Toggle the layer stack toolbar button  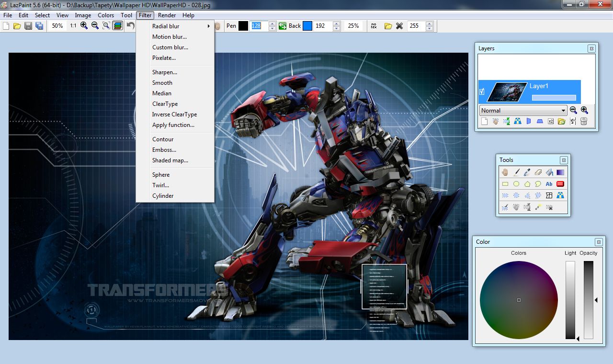coord(117,26)
